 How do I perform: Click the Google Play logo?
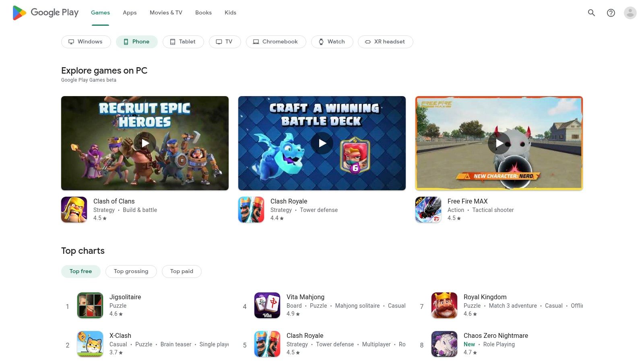coord(45,12)
